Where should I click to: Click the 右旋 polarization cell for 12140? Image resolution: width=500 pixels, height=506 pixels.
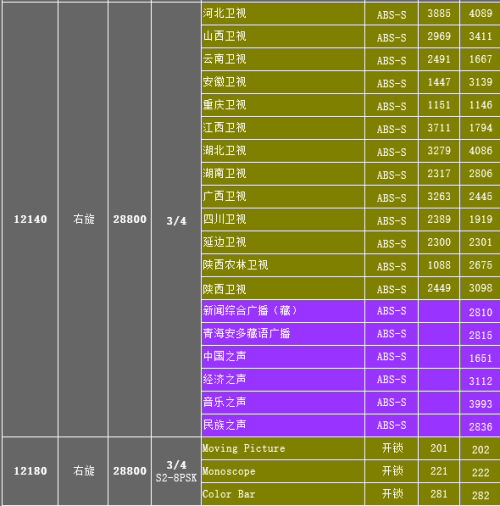pos(84,219)
